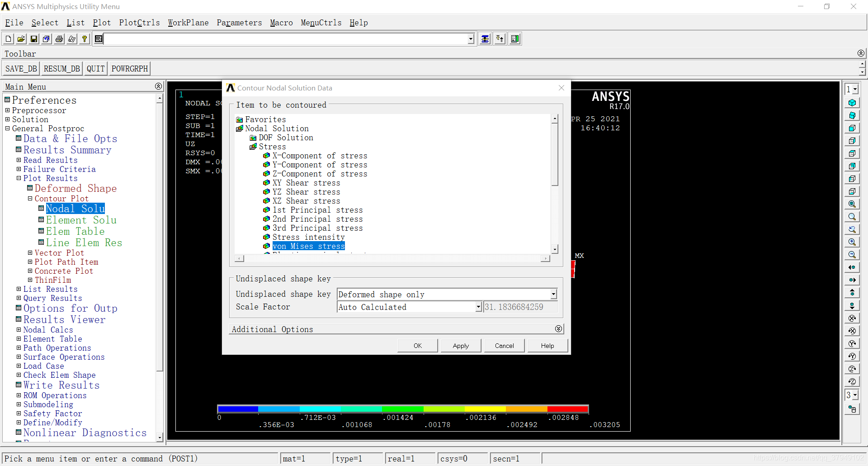Open the WorkPlane menu
This screenshot has height=466, width=868.
[x=188, y=23]
